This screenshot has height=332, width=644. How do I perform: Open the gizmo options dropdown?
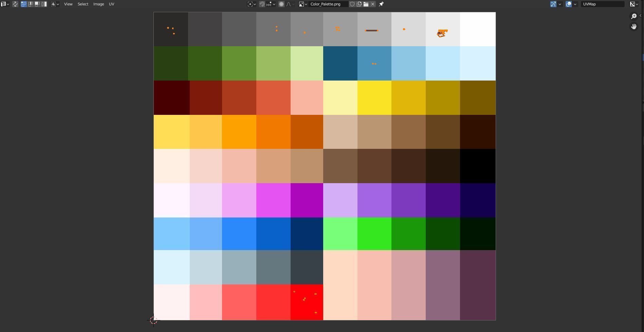click(560, 4)
